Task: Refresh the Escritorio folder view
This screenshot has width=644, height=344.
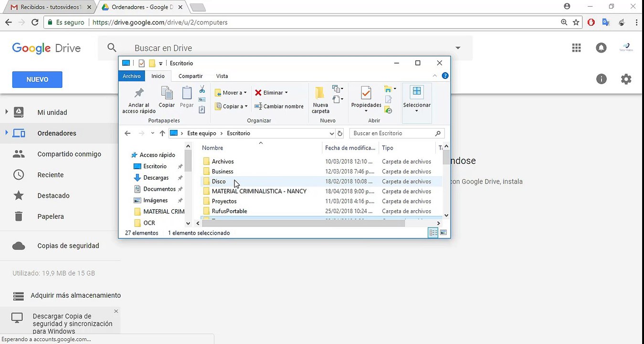Action: [x=340, y=133]
